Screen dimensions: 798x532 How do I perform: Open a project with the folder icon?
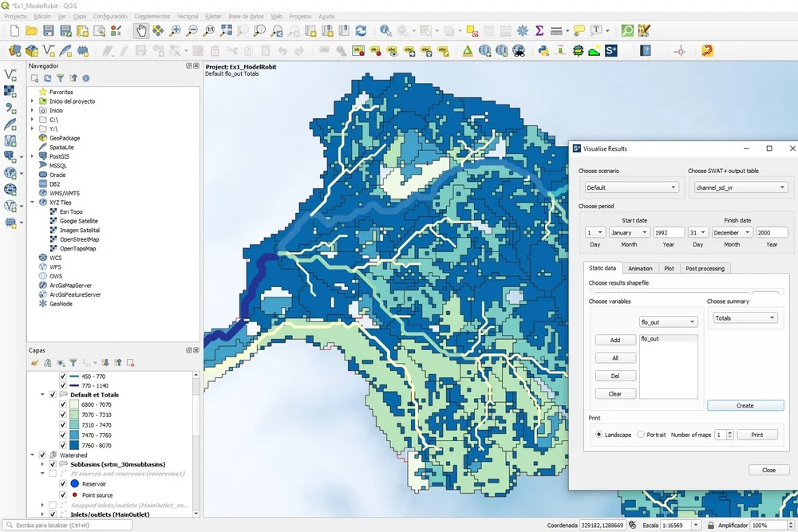[x=32, y=31]
